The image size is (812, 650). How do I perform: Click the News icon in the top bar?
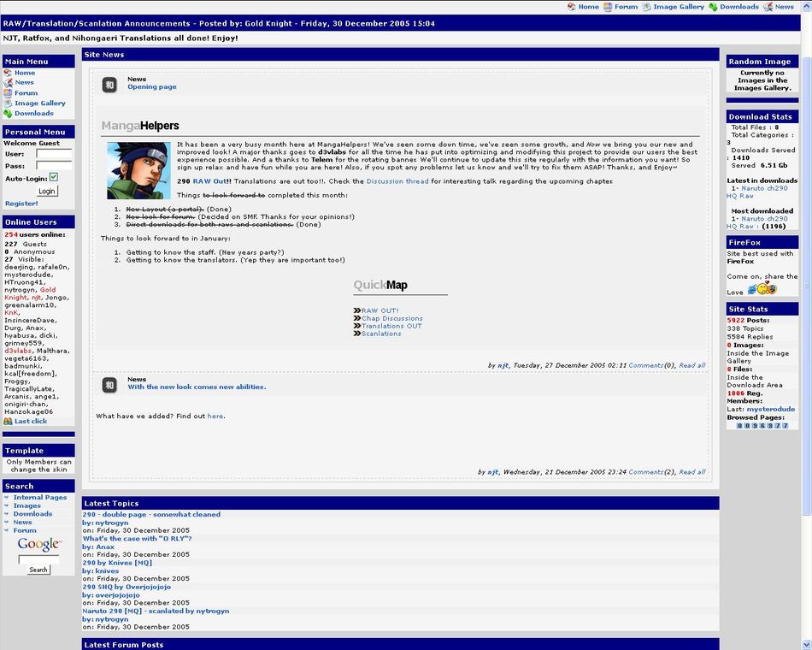(768, 7)
